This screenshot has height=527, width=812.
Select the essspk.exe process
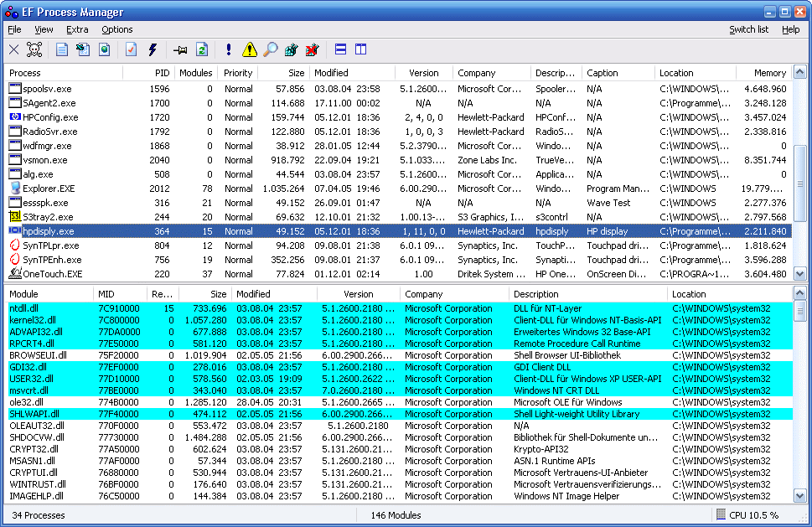(399, 203)
